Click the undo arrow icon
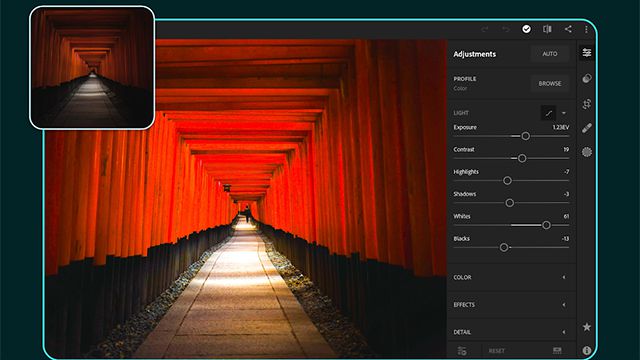This screenshot has width=640, height=360. [505, 29]
